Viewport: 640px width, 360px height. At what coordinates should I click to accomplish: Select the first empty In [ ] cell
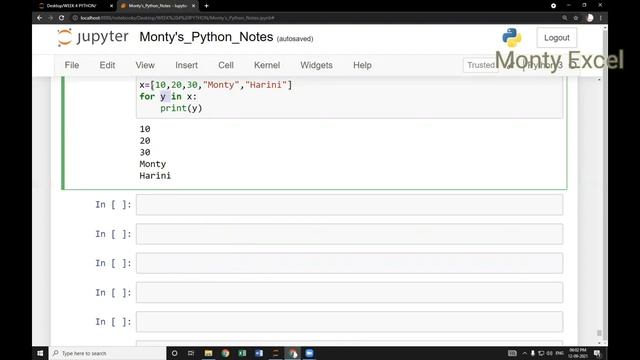(x=349, y=204)
